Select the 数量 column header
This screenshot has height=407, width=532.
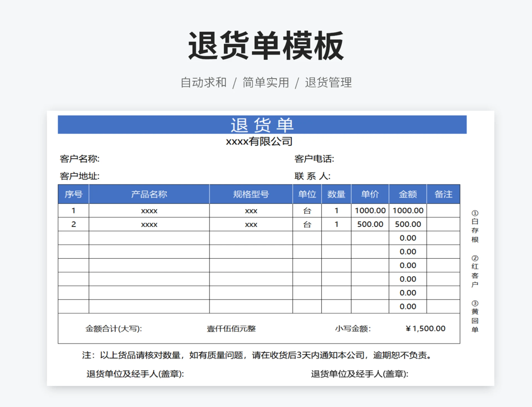tap(336, 194)
